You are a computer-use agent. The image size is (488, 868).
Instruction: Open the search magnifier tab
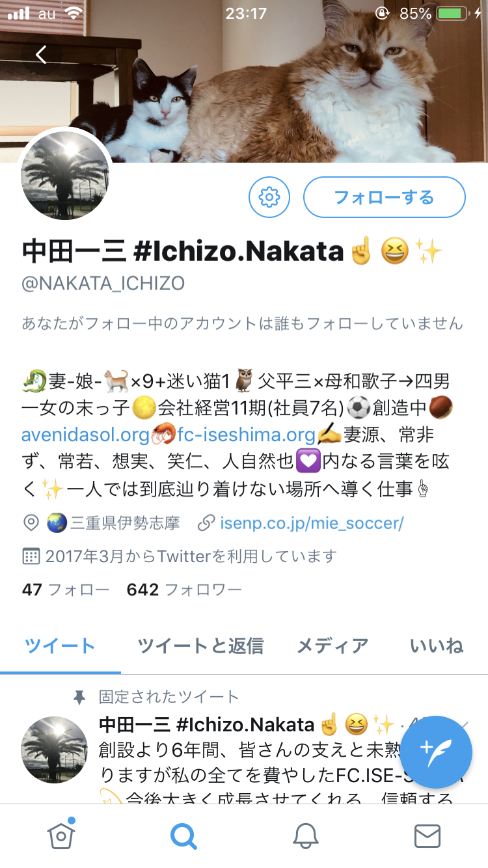[183, 836]
